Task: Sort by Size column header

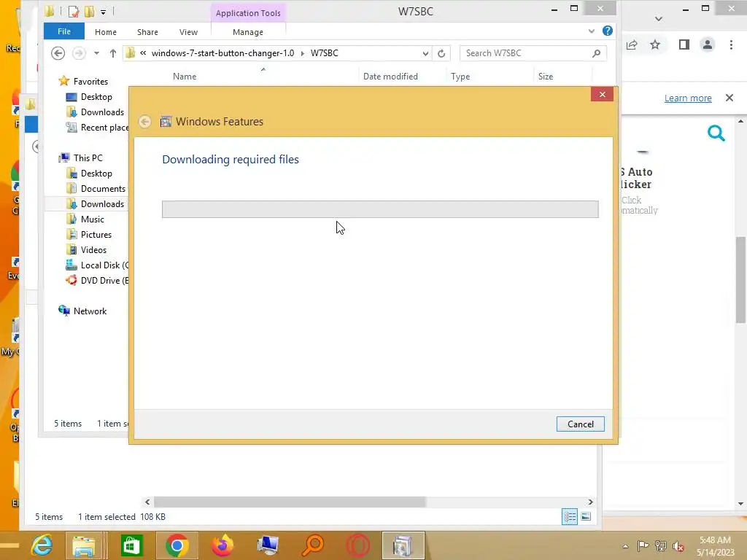Action: [546, 76]
